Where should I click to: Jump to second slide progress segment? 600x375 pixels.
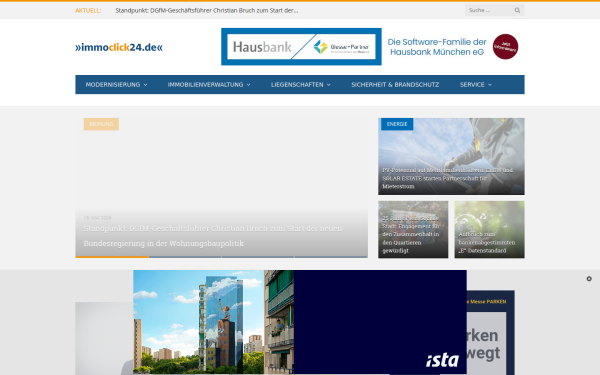coord(185,257)
